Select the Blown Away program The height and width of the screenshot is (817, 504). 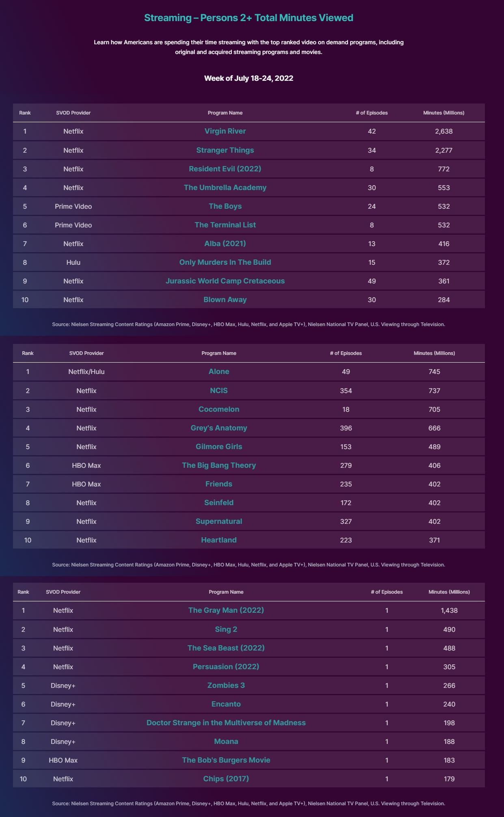coord(225,300)
